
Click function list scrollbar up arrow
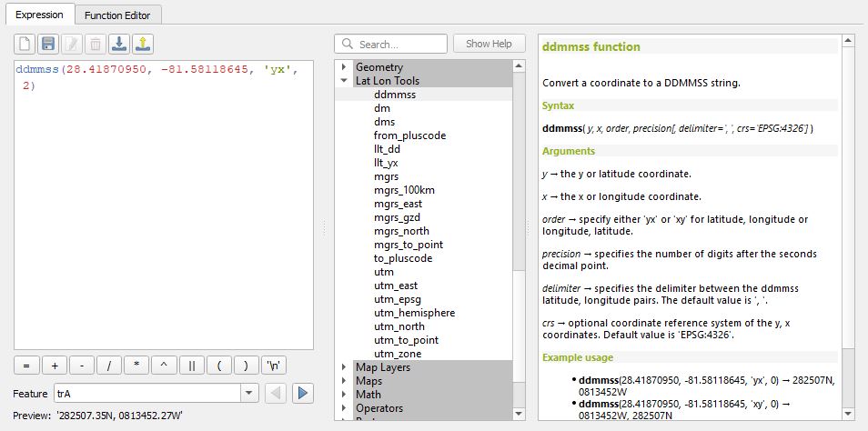pos(519,66)
